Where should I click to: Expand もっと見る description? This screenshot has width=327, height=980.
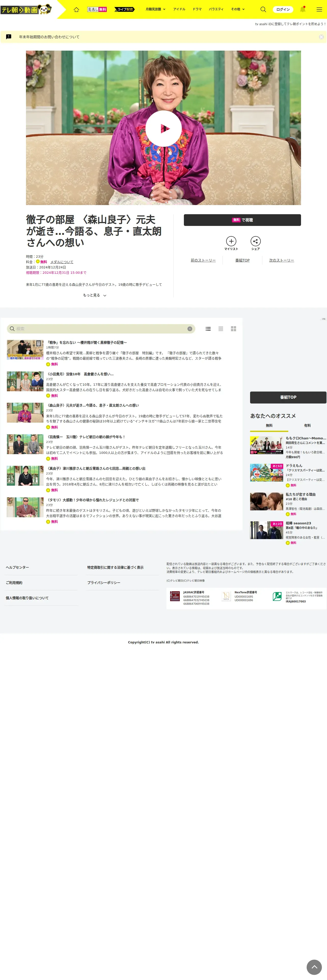click(94, 295)
